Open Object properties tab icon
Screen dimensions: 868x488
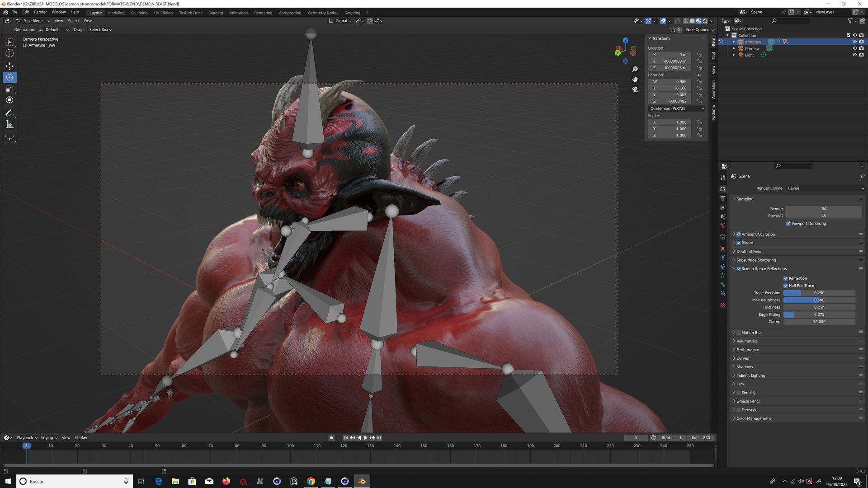click(723, 248)
